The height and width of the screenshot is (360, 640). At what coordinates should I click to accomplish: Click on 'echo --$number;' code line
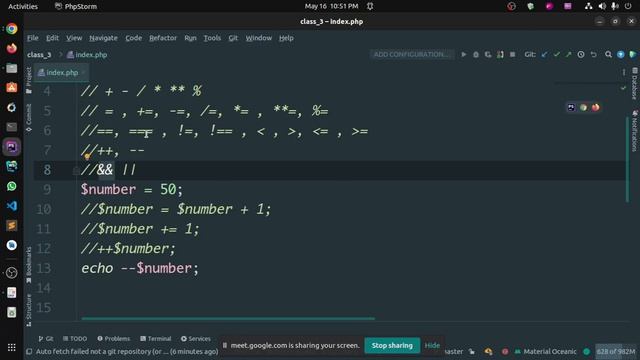140,268
